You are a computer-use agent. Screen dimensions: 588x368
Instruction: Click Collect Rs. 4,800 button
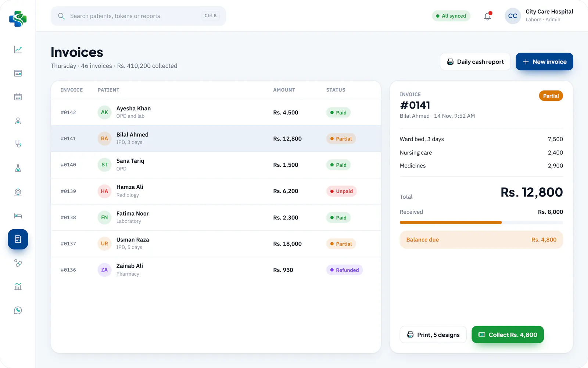(x=508, y=335)
